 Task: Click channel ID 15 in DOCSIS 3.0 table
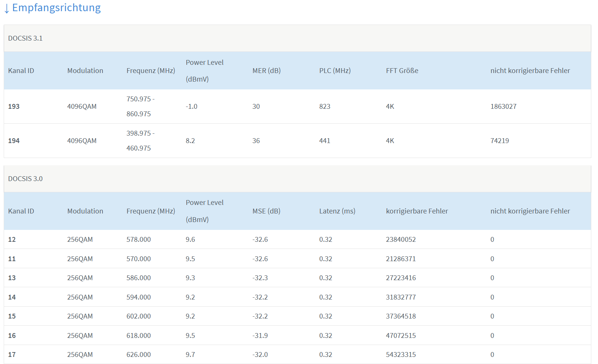[12, 316]
